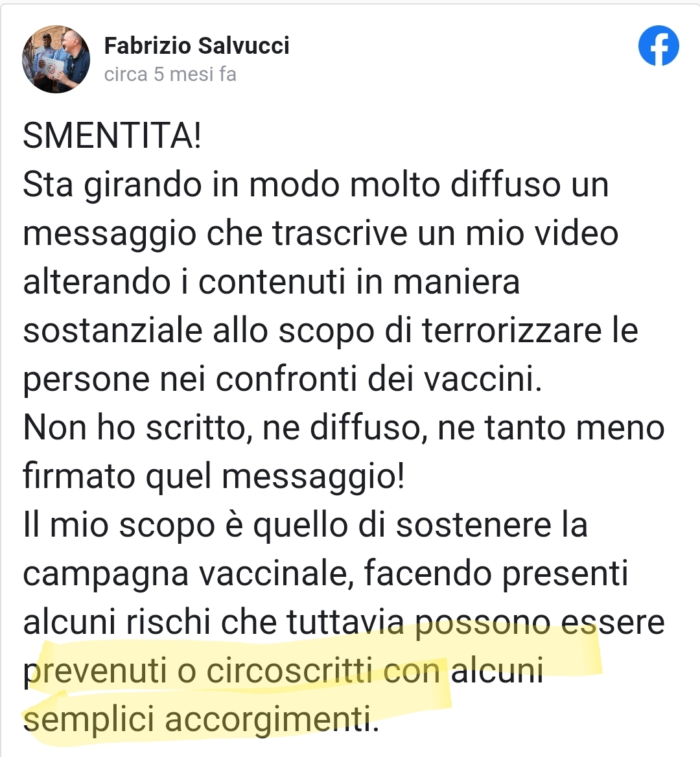The height and width of the screenshot is (757, 700).
Task: Click the word 'video' in the post
Action: (571, 233)
